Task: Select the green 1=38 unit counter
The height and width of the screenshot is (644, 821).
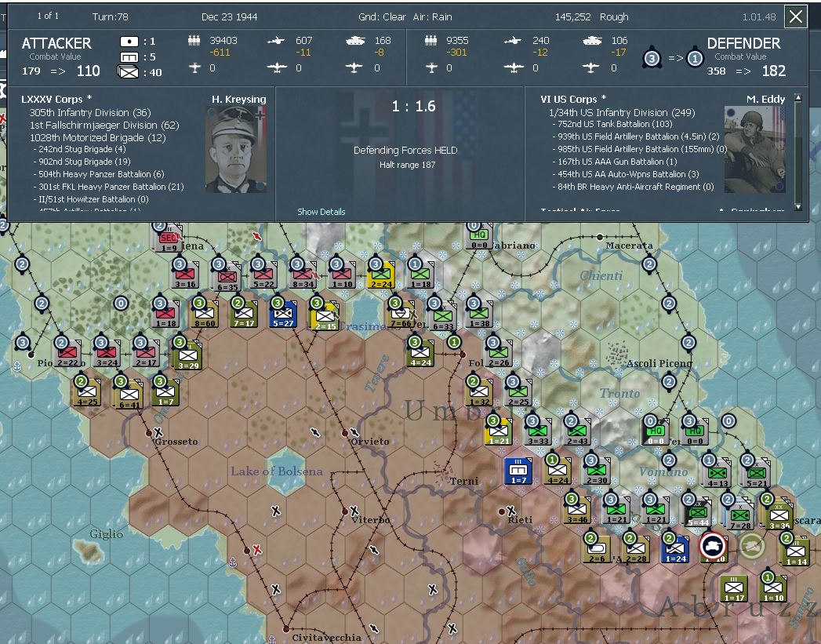Action: click(x=479, y=315)
